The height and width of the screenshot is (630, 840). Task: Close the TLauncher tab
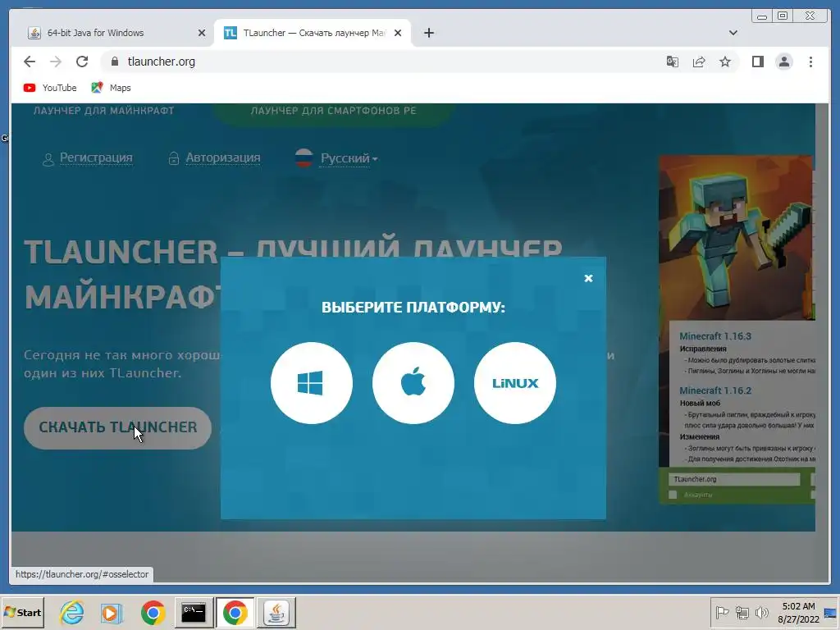(x=398, y=33)
